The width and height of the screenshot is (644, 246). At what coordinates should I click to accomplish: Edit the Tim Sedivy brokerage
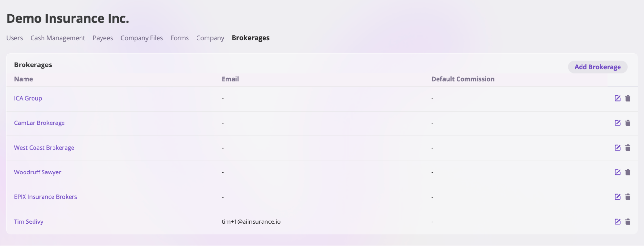coord(617,221)
